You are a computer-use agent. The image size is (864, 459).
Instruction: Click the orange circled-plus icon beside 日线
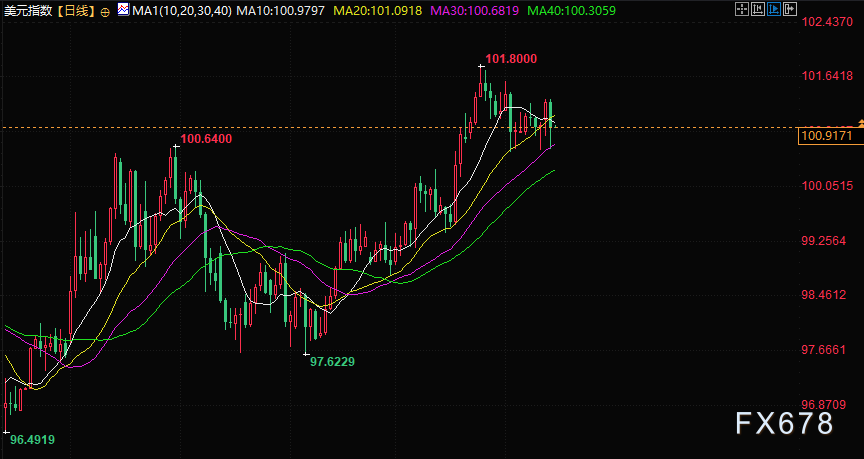(x=105, y=10)
